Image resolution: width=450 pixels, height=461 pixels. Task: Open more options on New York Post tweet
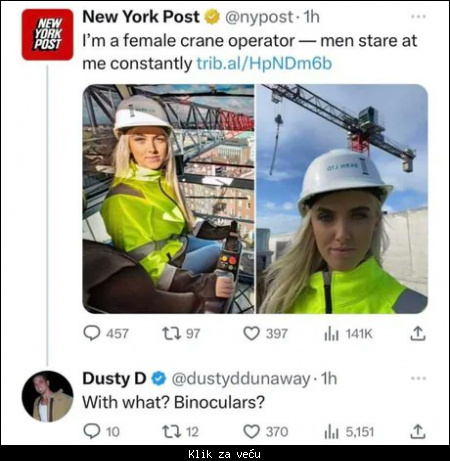(419, 16)
